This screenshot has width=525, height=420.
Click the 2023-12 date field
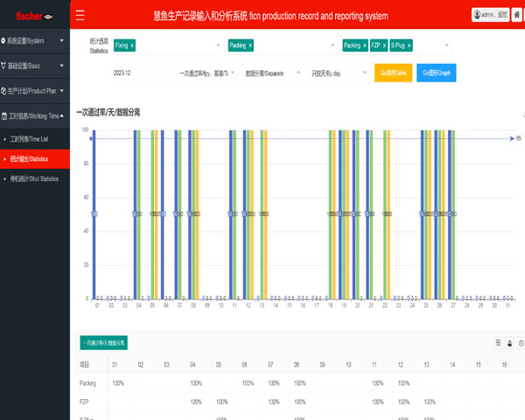pyautogui.click(x=141, y=73)
